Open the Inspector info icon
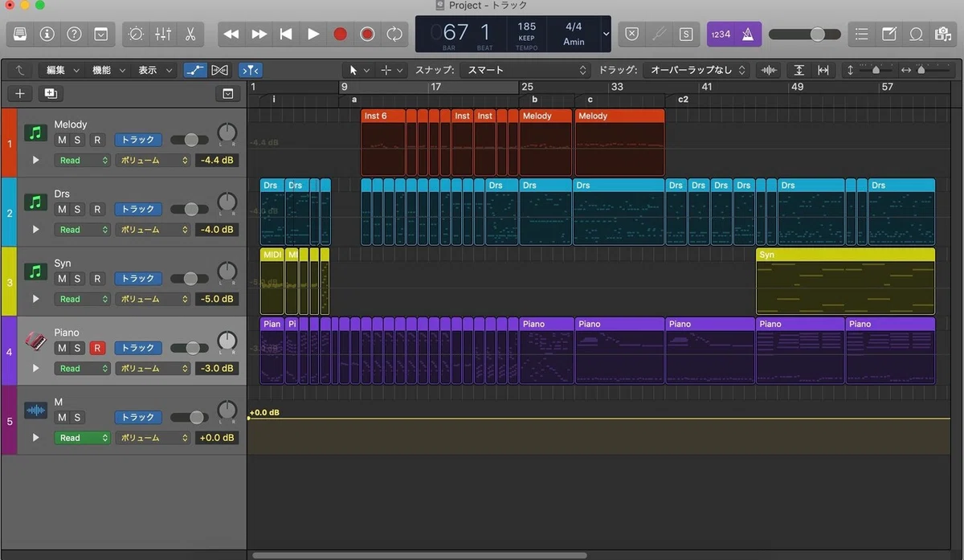This screenshot has height=560, width=964. [x=47, y=34]
